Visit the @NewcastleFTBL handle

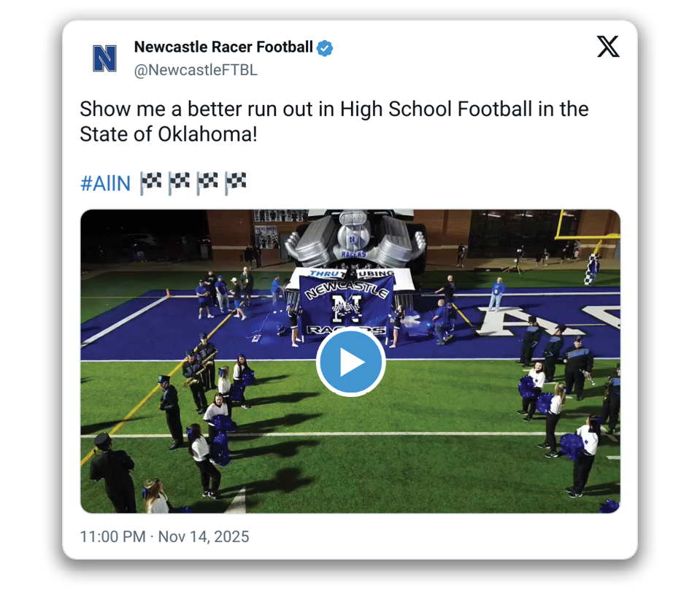point(196,71)
